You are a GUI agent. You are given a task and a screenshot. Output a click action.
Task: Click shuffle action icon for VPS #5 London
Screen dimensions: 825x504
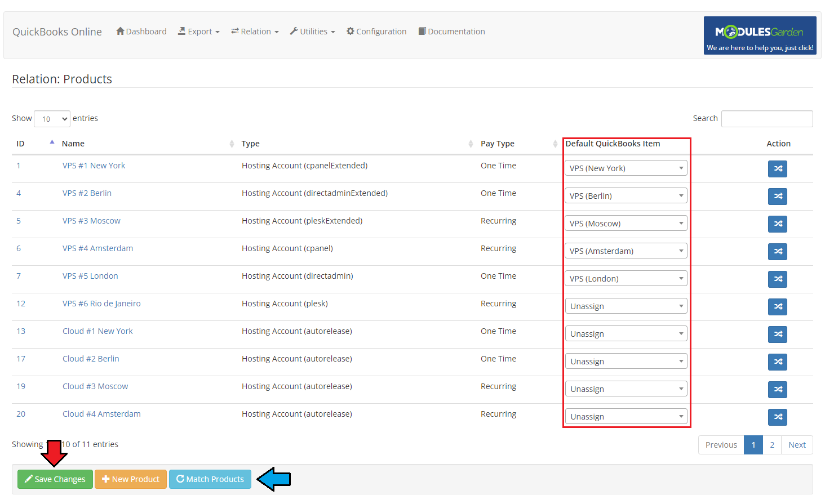tap(777, 279)
